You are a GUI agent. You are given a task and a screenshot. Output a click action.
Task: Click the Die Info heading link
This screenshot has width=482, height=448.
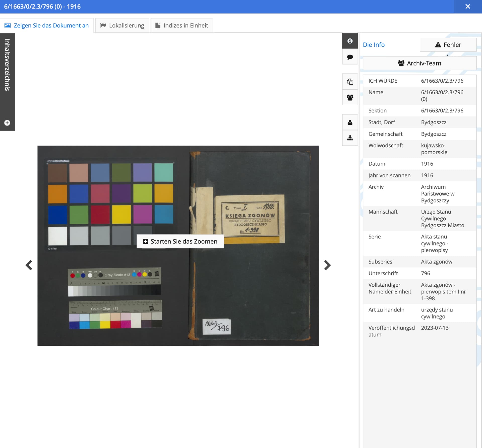pos(374,45)
